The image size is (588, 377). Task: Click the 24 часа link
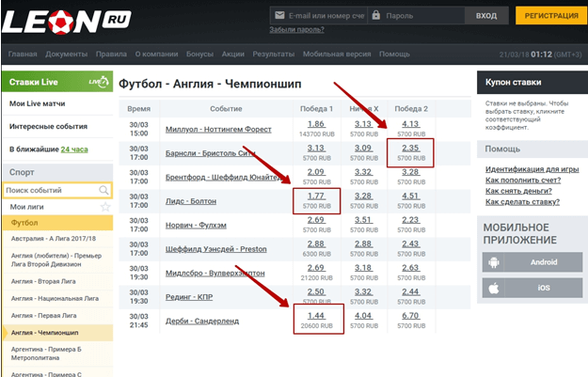click(74, 149)
